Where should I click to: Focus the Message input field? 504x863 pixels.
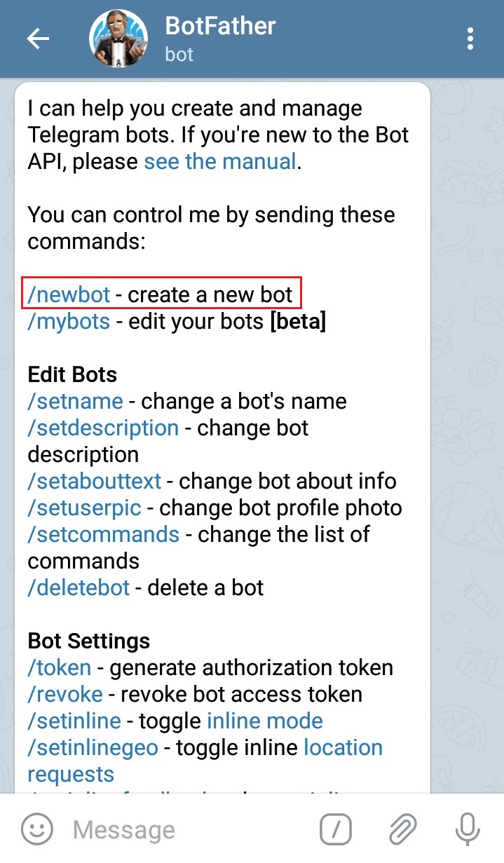(182, 830)
